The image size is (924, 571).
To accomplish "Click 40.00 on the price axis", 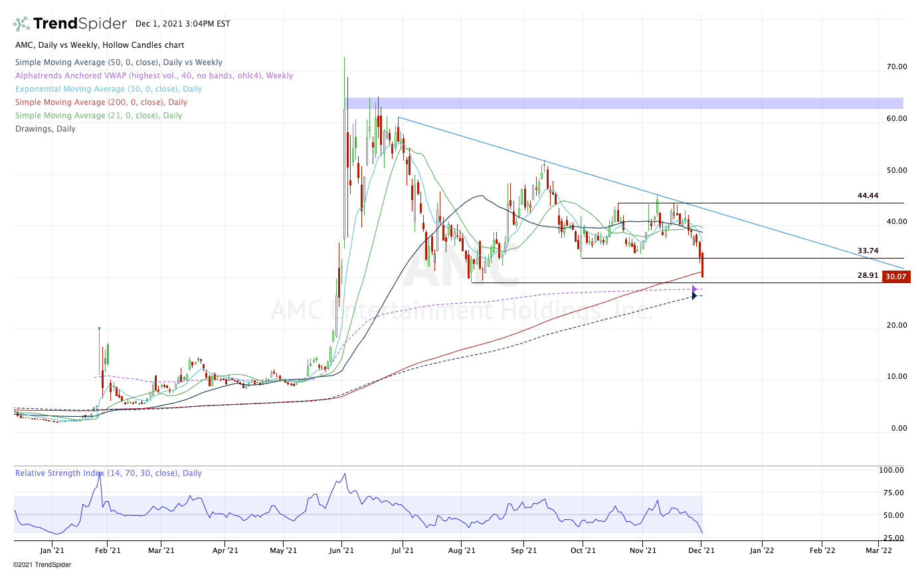I will click(x=897, y=222).
